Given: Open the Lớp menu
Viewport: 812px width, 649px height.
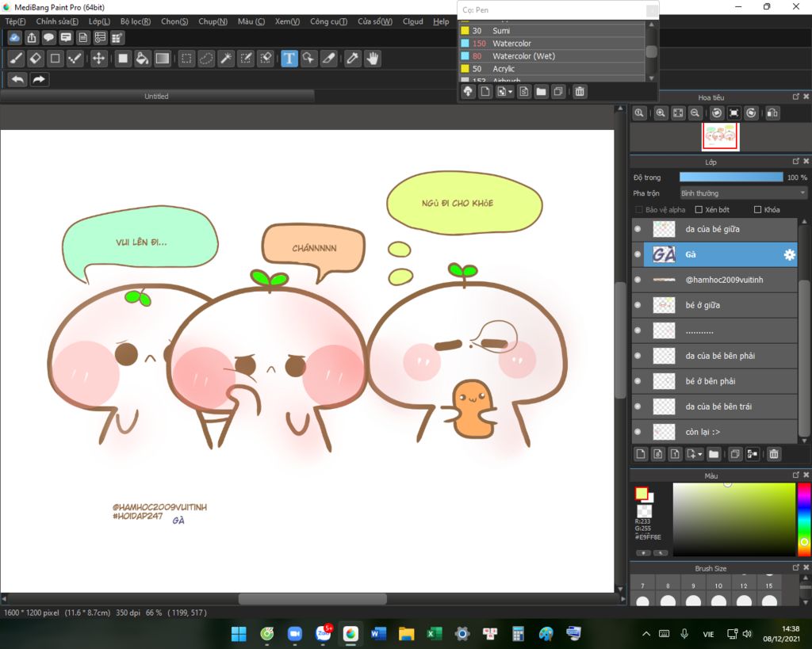Looking at the screenshot, I should pyautogui.click(x=99, y=21).
